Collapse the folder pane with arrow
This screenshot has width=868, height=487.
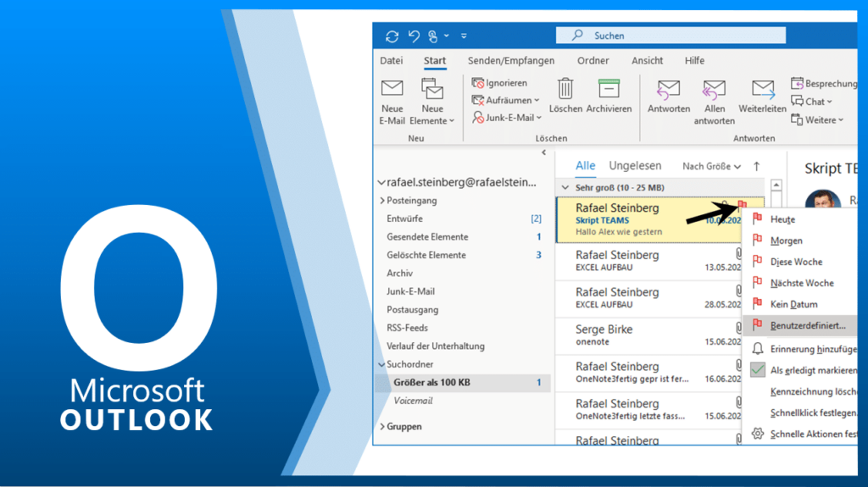coord(543,152)
